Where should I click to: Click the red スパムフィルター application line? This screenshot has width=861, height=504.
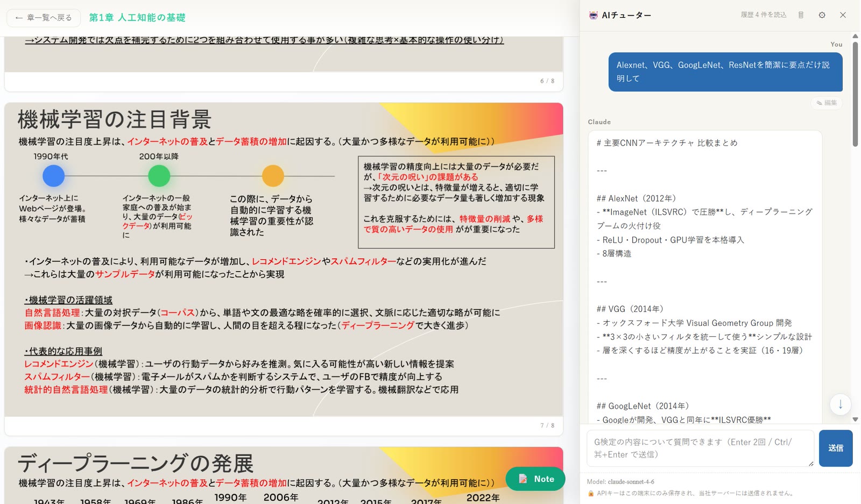click(x=57, y=377)
